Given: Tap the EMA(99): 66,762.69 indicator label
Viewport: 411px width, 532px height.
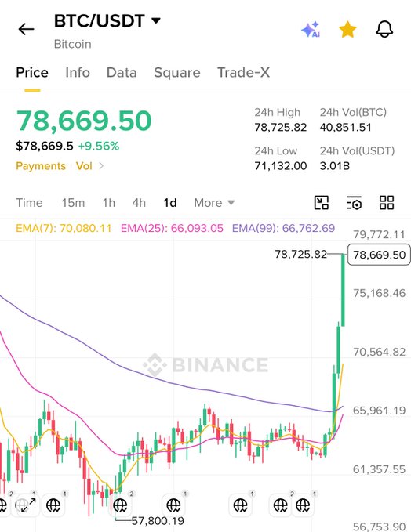Looking at the screenshot, I should (283, 228).
